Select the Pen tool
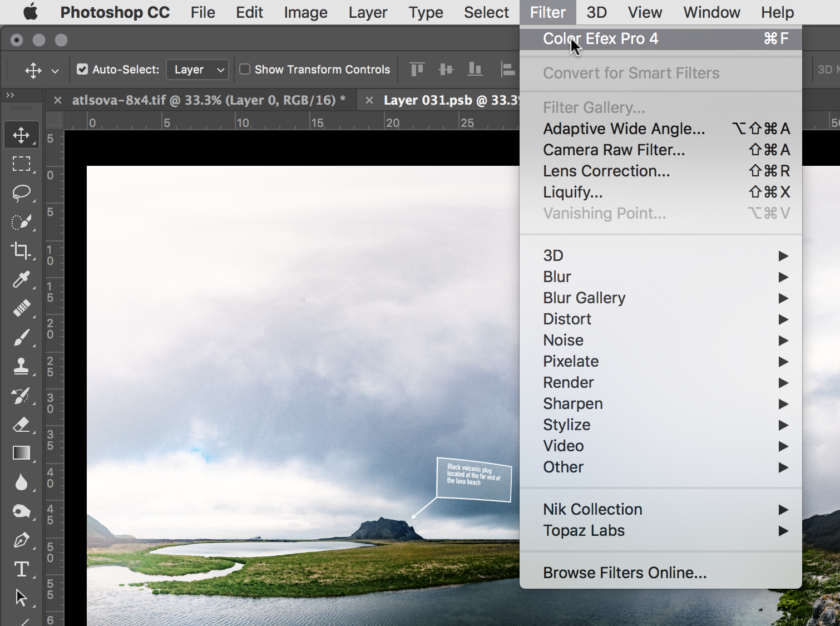Viewport: 840px width, 626px height. point(21,540)
